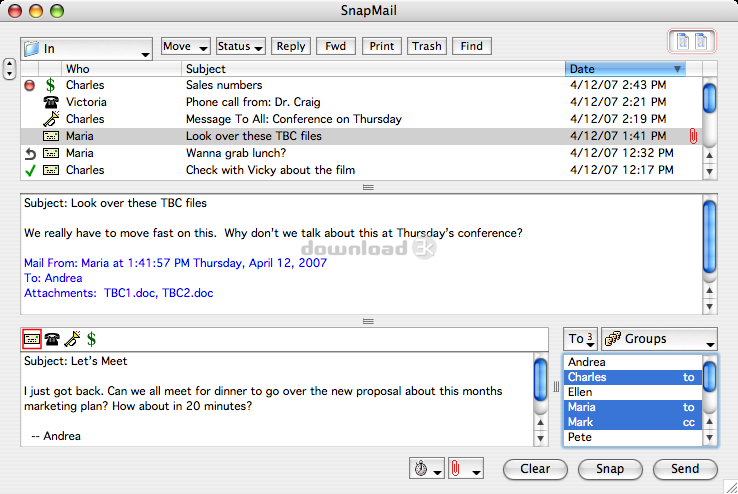The height and width of the screenshot is (494, 738).
Task: Click the Reply button
Action: 291,46
